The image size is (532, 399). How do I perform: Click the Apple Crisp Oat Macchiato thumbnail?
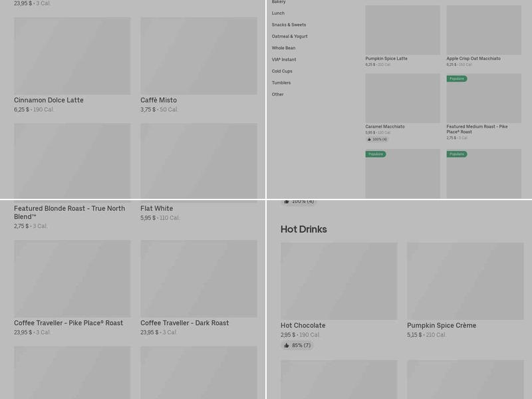484,30
